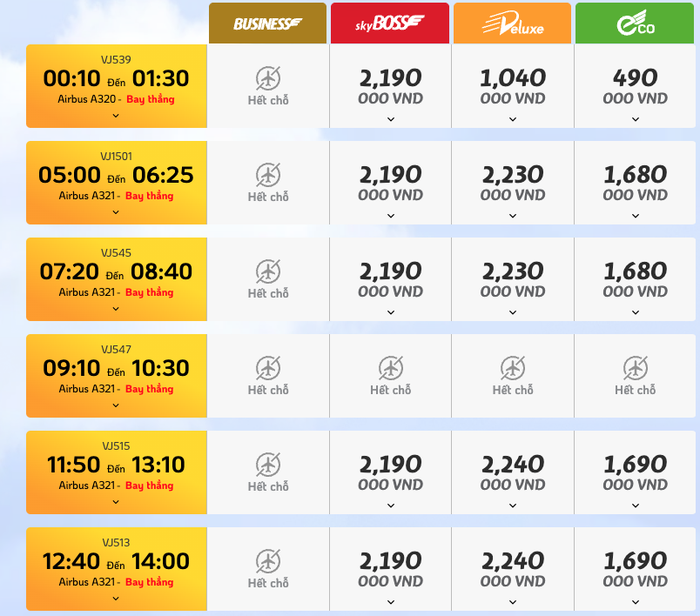The height and width of the screenshot is (616, 700).
Task: Expand flight details for VJ539
Action: pyautogui.click(x=116, y=116)
